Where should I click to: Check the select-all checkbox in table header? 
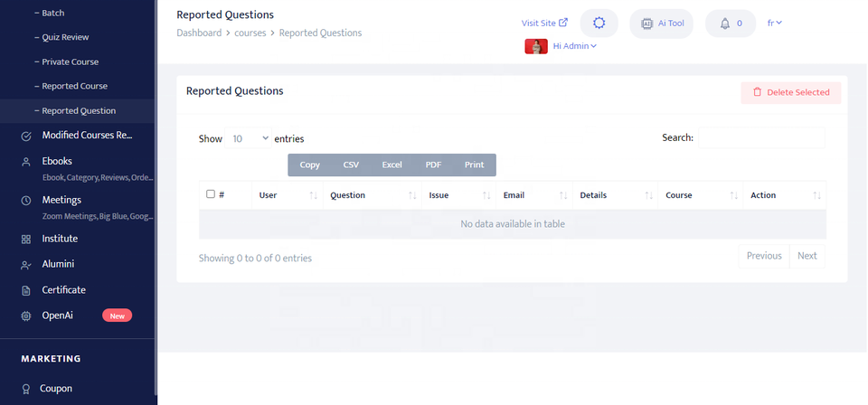pos(211,194)
